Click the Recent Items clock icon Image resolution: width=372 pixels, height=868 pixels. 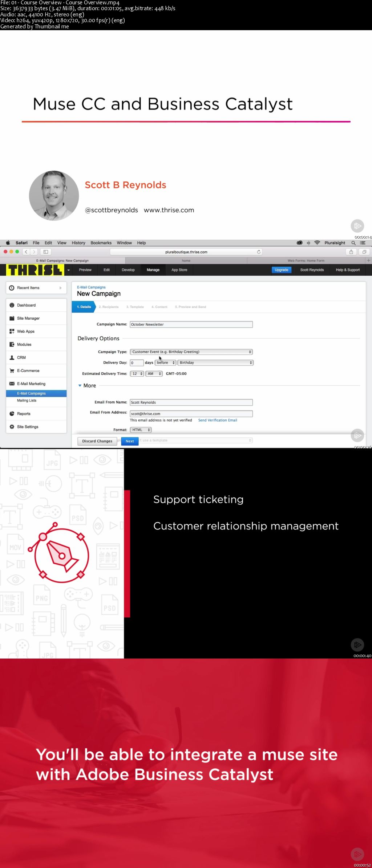(x=12, y=288)
